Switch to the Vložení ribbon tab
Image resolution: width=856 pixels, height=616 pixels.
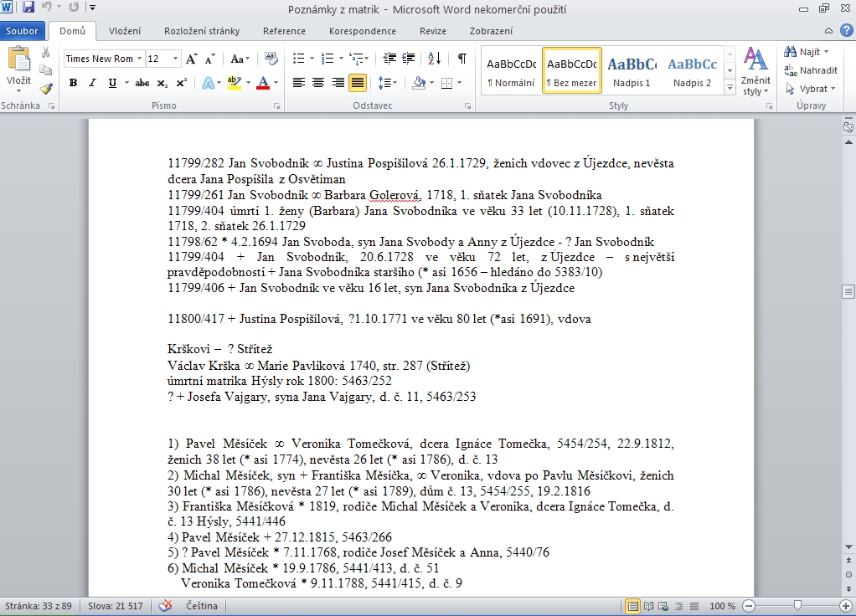pos(124,31)
